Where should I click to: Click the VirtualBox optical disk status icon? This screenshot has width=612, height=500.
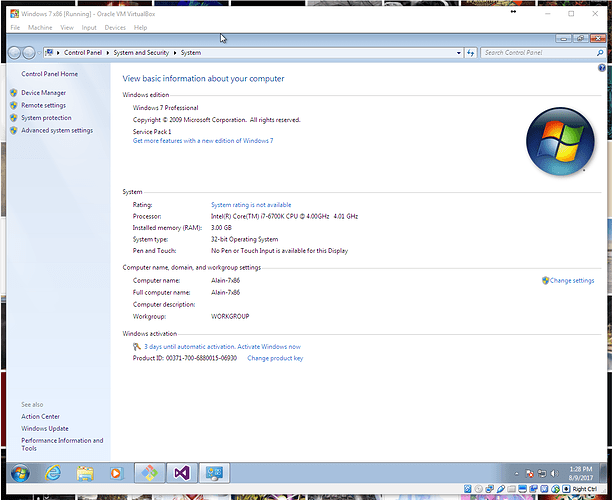(479, 489)
